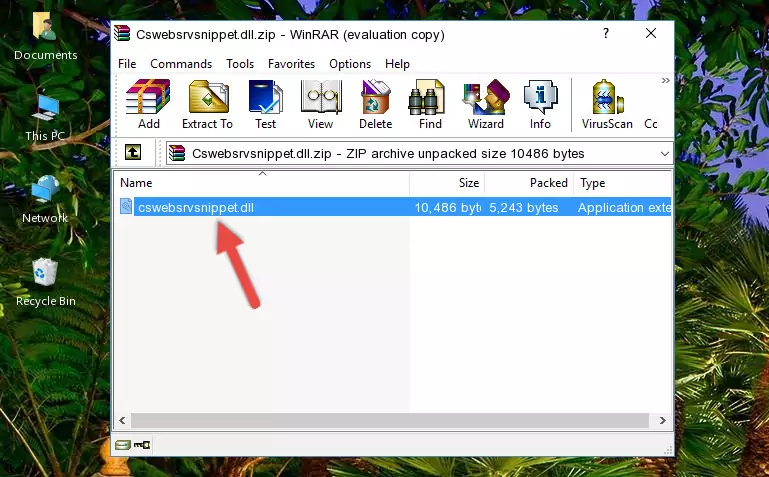The height and width of the screenshot is (477, 769).
Task: Launch the Wizard tool
Action: [x=486, y=104]
